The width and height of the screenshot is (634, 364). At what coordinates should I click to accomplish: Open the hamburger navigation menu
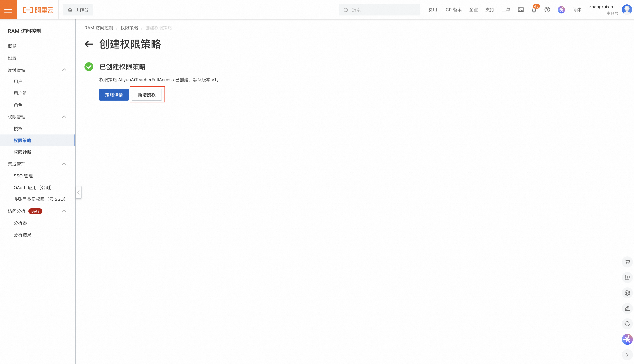tap(8, 10)
